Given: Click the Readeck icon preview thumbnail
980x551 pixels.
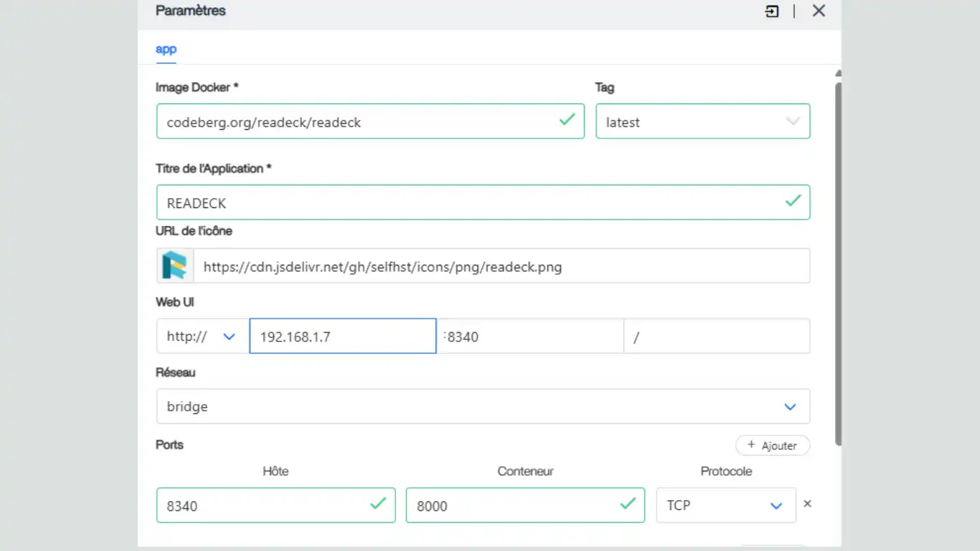Looking at the screenshot, I should coord(174,265).
